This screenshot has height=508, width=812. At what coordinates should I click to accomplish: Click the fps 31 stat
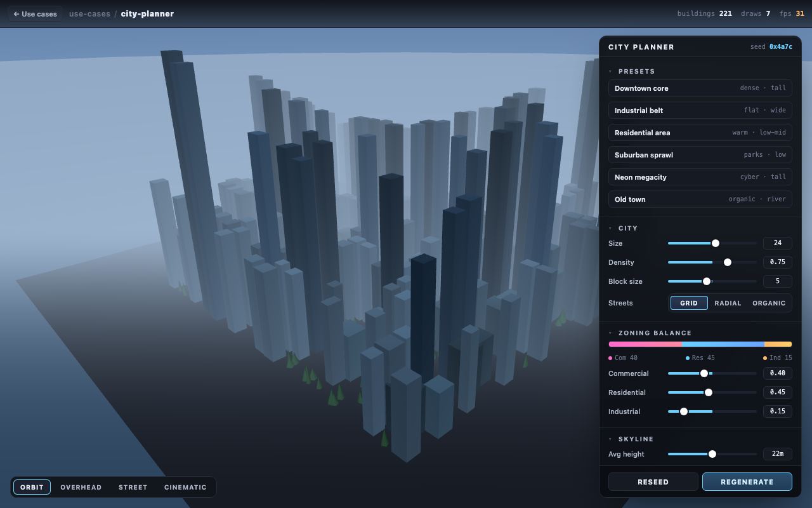792,13
